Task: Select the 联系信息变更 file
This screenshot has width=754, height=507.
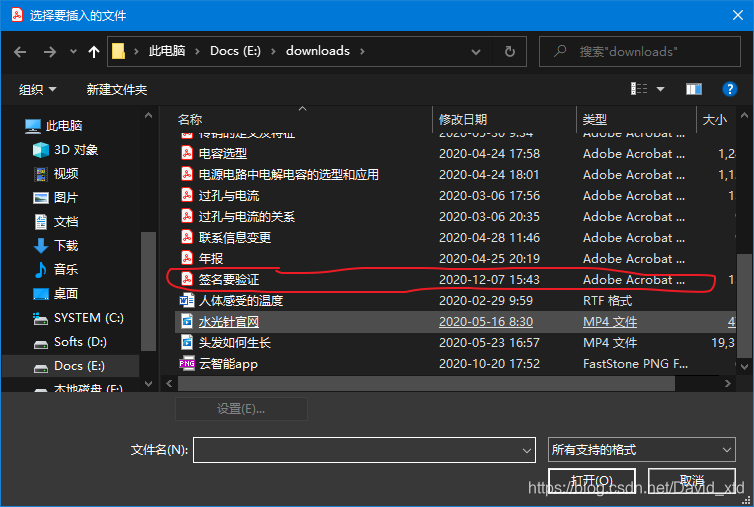Action: pyautogui.click(x=235, y=238)
